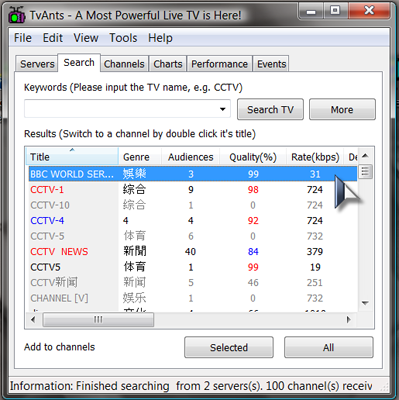The width and height of the screenshot is (399, 400).
Task: Click the horizontal scroll left arrow
Action: (33, 319)
